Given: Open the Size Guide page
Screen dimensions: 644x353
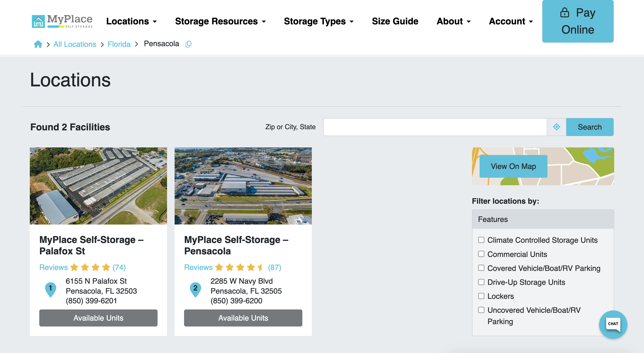Looking at the screenshot, I should coord(395,21).
